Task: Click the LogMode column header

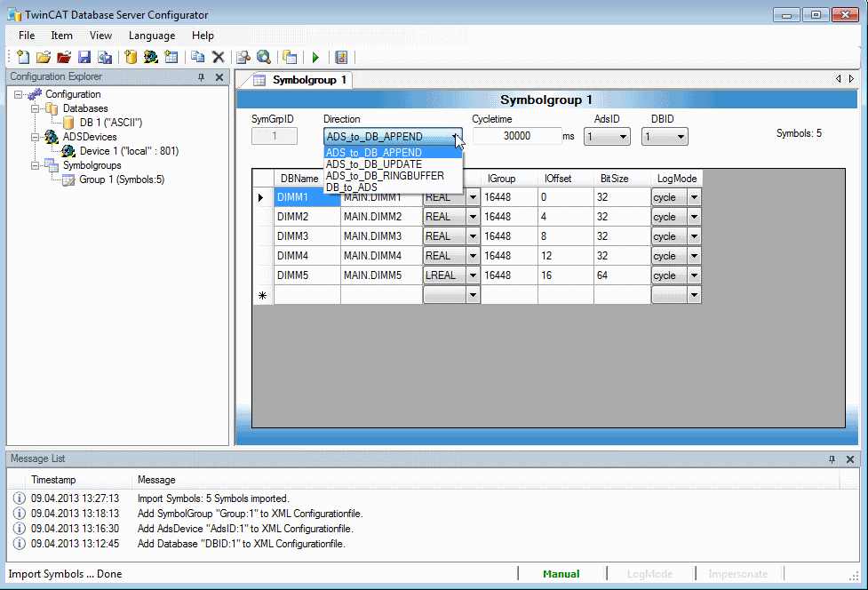Action: coord(676,179)
